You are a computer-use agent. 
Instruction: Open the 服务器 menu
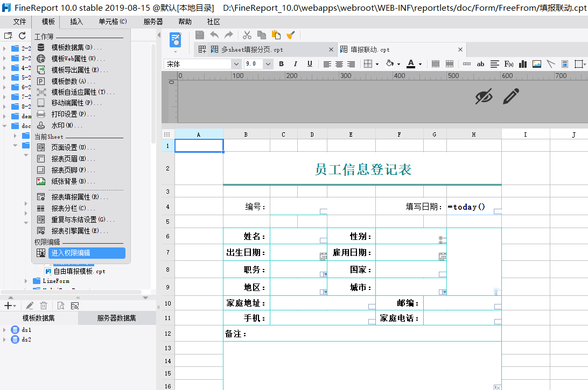153,22
